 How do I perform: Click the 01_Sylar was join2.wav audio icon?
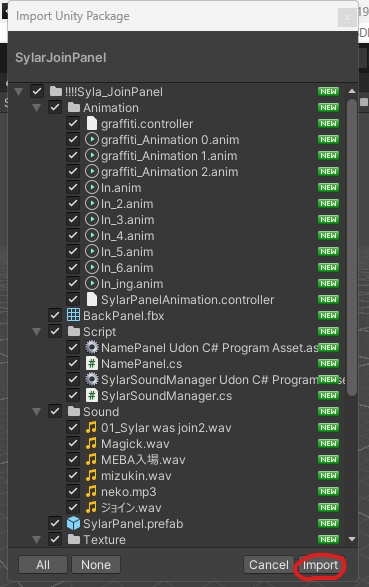(91, 428)
